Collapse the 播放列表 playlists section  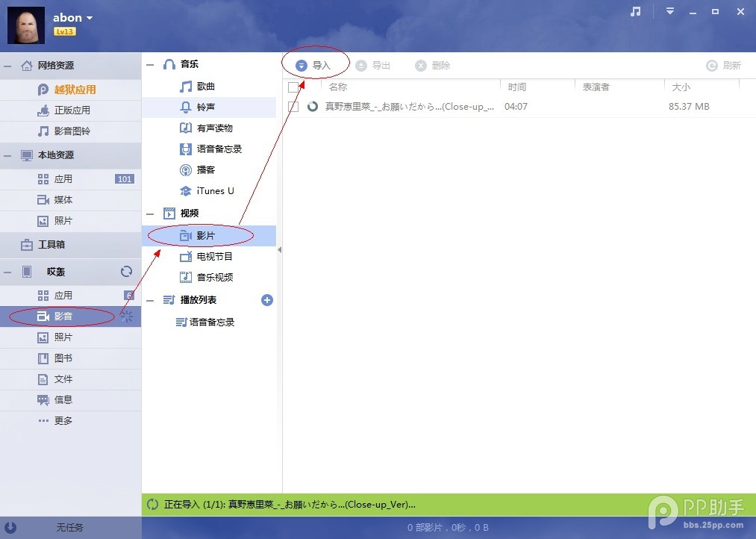click(x=150, y=299)
